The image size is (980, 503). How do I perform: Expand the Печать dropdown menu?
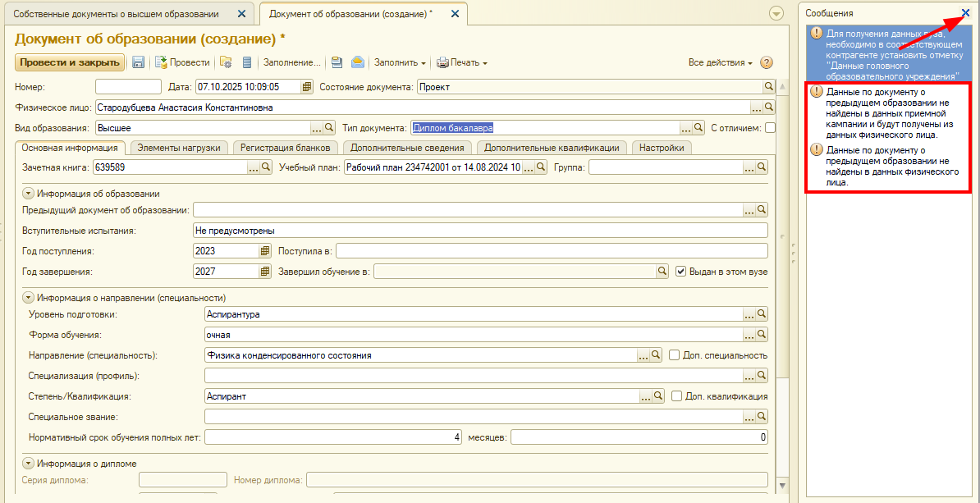click(x=461, y=62)
